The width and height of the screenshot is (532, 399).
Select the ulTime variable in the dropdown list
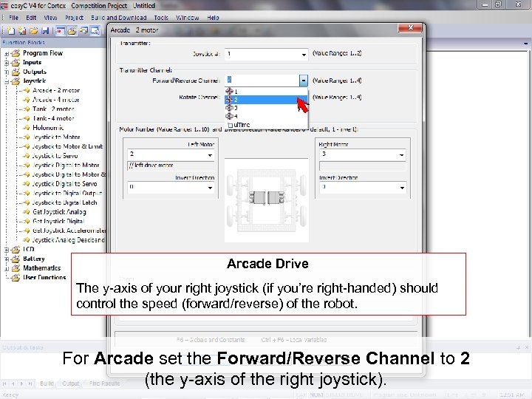click(266, 125)
